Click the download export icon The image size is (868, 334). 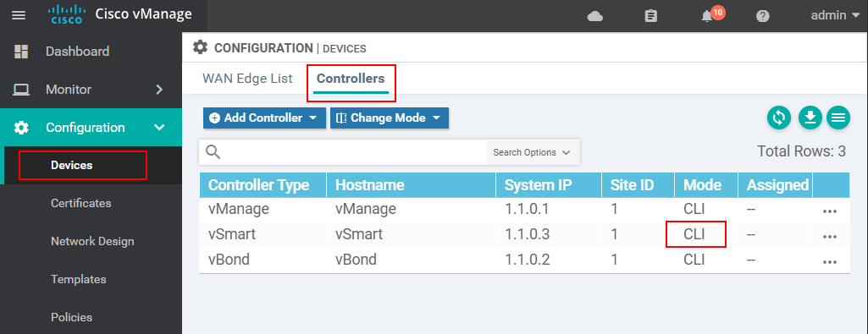(x=810, y=118)
